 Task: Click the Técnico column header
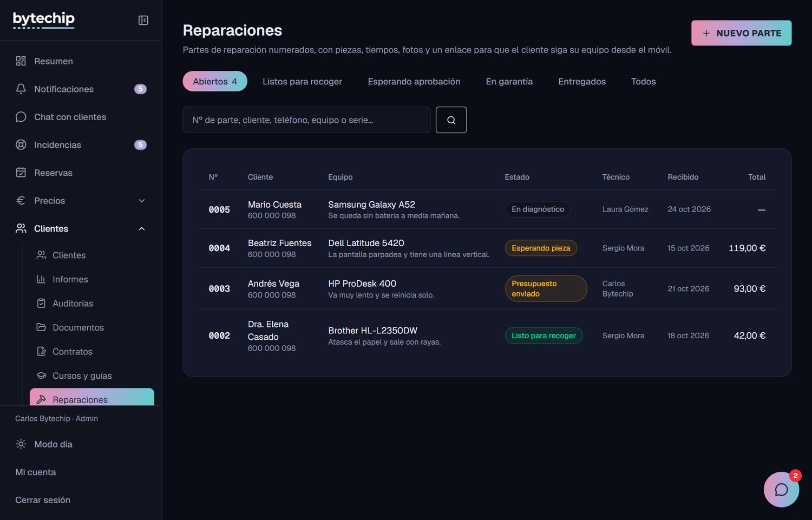click(616, 177)
